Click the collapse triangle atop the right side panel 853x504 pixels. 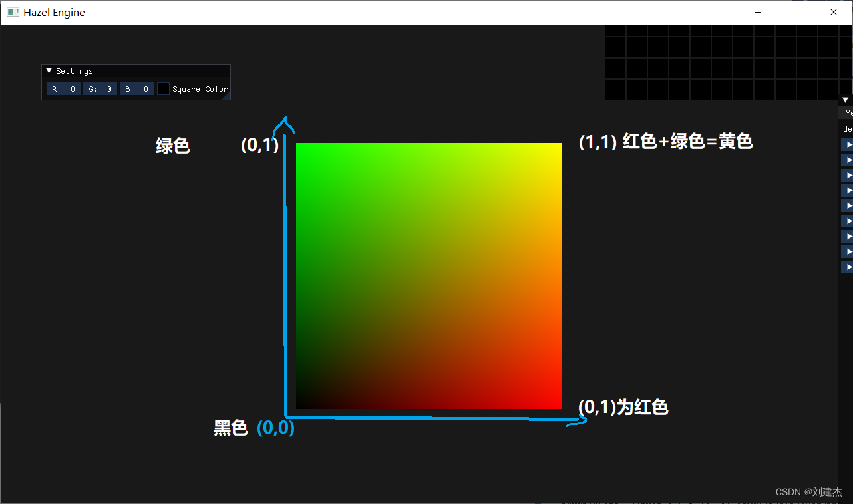[x=846, y=99]
